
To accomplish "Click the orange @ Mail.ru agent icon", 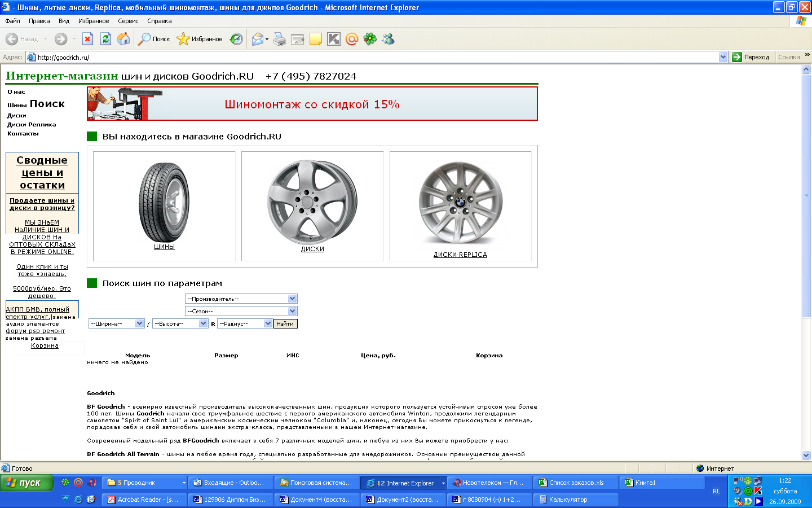I will click(x=352, y=39).
